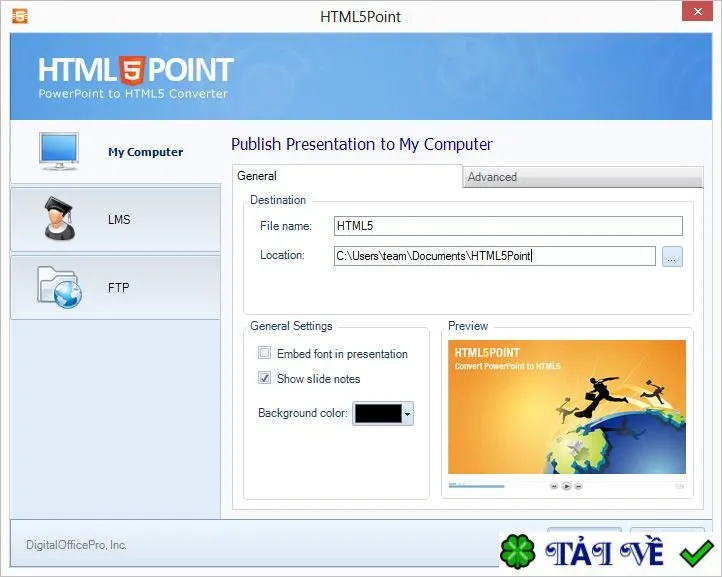
Task: Click the preview progress bar
Action: click(477, 486)
